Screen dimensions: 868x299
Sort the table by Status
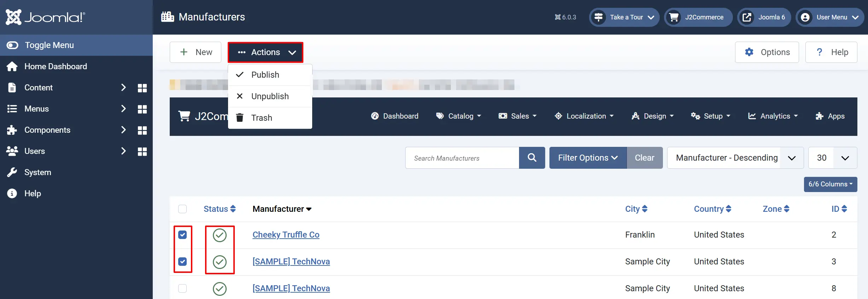tap(220, 209)
